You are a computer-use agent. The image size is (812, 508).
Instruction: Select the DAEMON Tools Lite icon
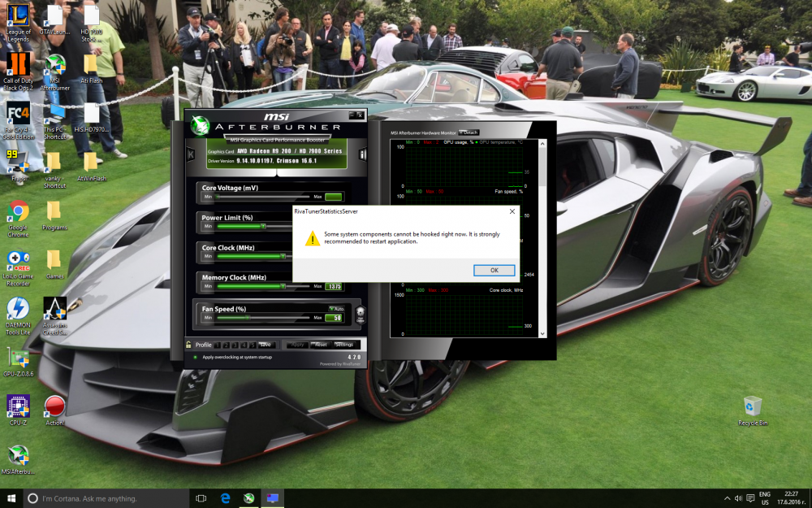tap(18, 316)
